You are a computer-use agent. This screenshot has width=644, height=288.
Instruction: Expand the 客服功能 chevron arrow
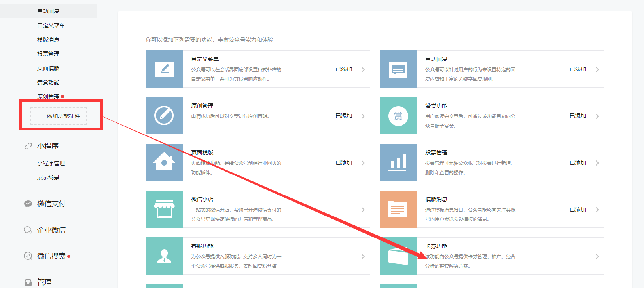[363, 256]
